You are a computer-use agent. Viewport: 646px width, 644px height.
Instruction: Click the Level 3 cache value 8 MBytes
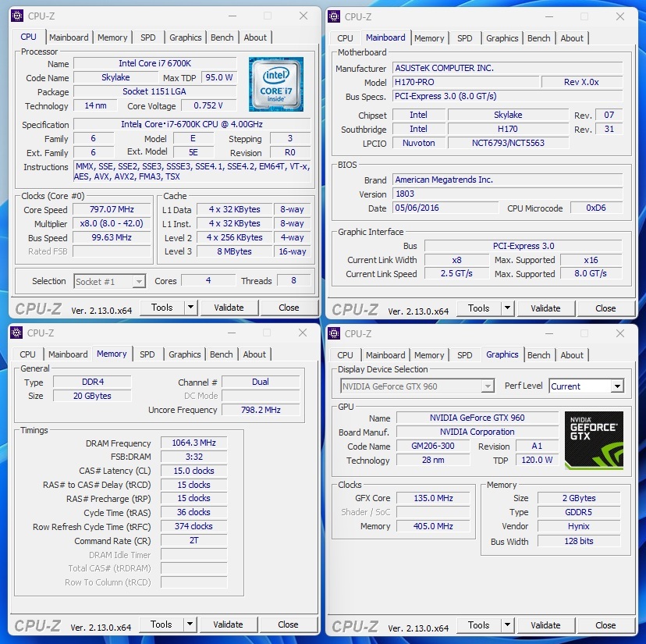coord(234,251)
